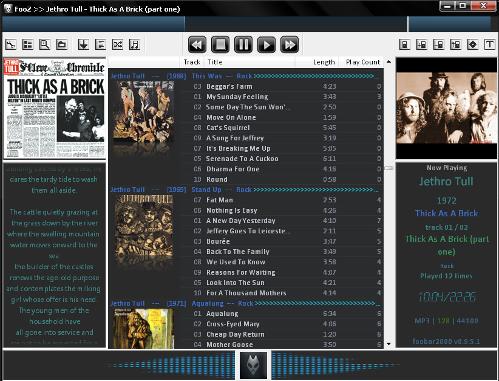
Task: Sort playlist by Track column header
Action: tap(192, 62)
